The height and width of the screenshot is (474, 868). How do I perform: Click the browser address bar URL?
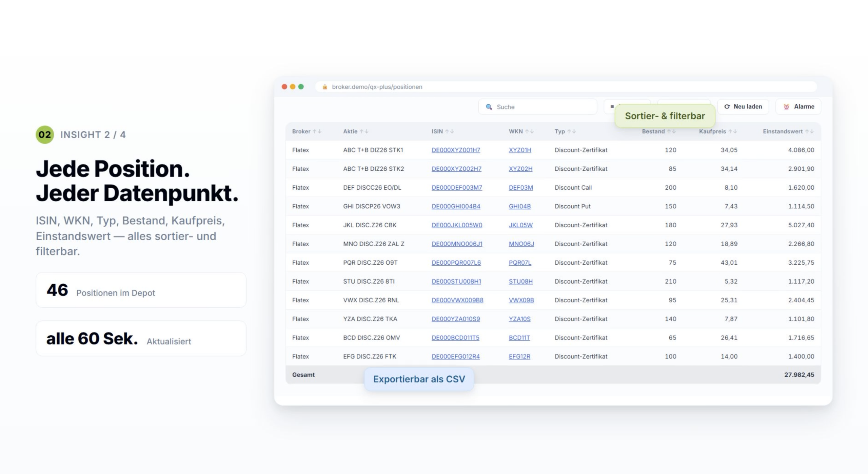[377, 87]
